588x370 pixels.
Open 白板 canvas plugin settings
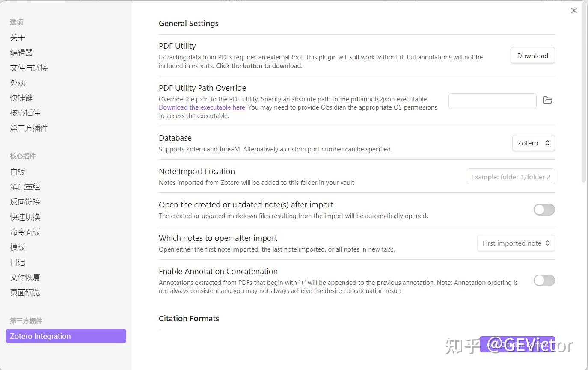tap(18, 172)
